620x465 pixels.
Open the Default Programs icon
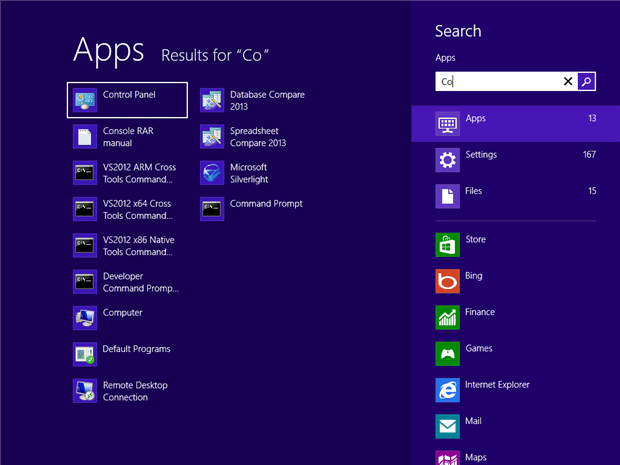[x=85, y=355]
